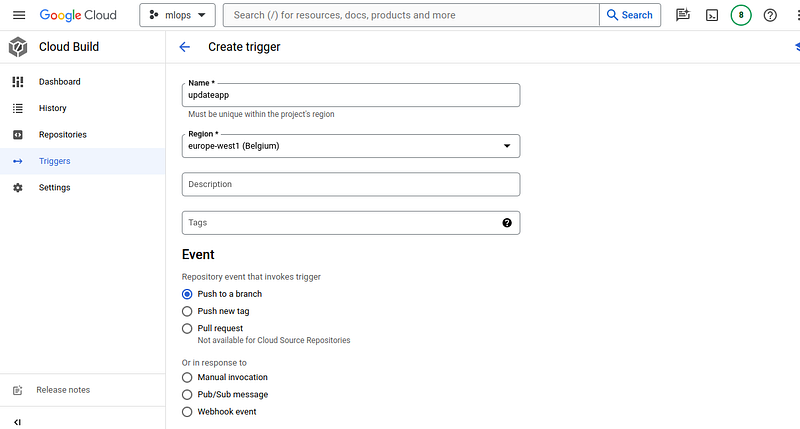Activate Cloud Shell terminal icon
This screenshot has width=800, height=429.
click(x=712, y=15)
